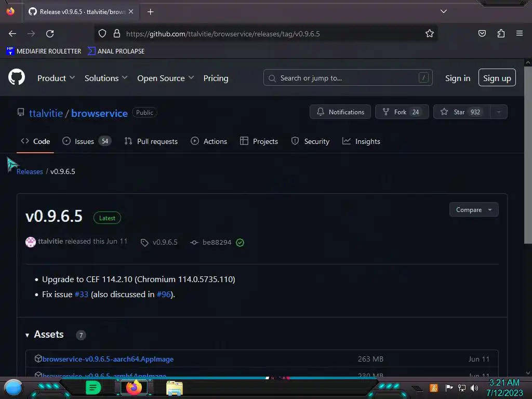The height and width of the screenshot is (399, 532).
Task: Open the Start orb on taskbar
Action: pyautogui.click(x=14, y=388)
